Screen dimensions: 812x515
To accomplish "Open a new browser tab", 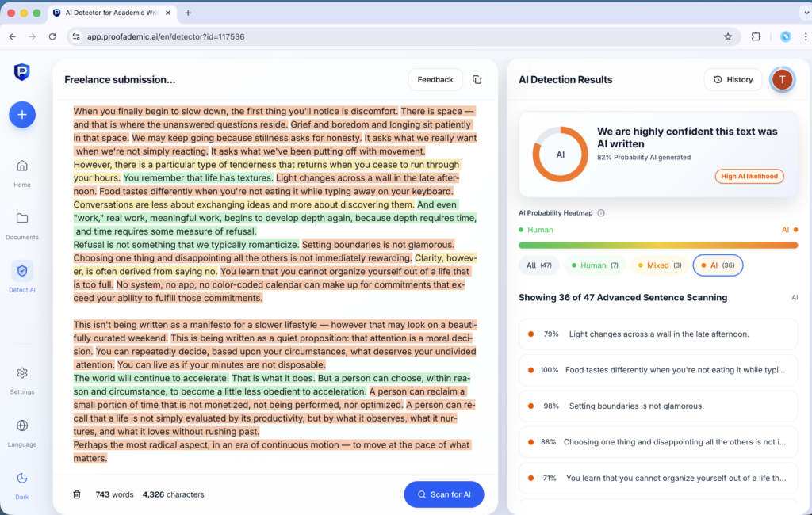I will coord(188,13).
